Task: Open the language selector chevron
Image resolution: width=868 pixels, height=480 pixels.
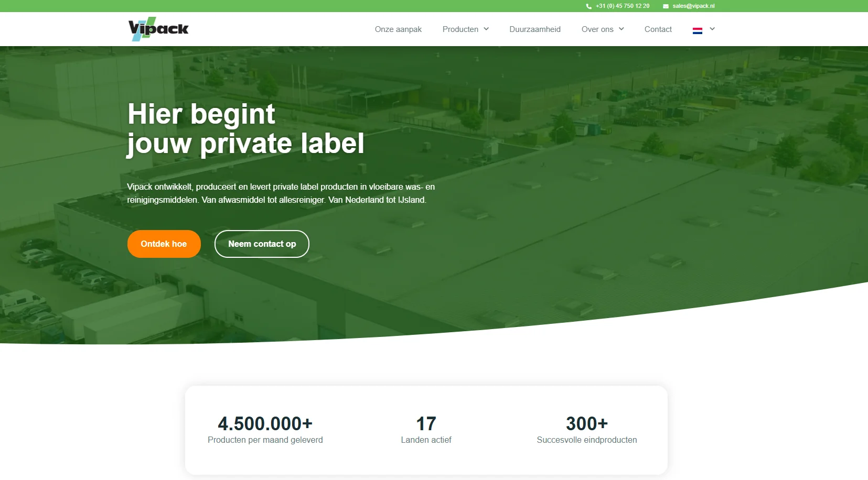Action: (x=712, y=29)
